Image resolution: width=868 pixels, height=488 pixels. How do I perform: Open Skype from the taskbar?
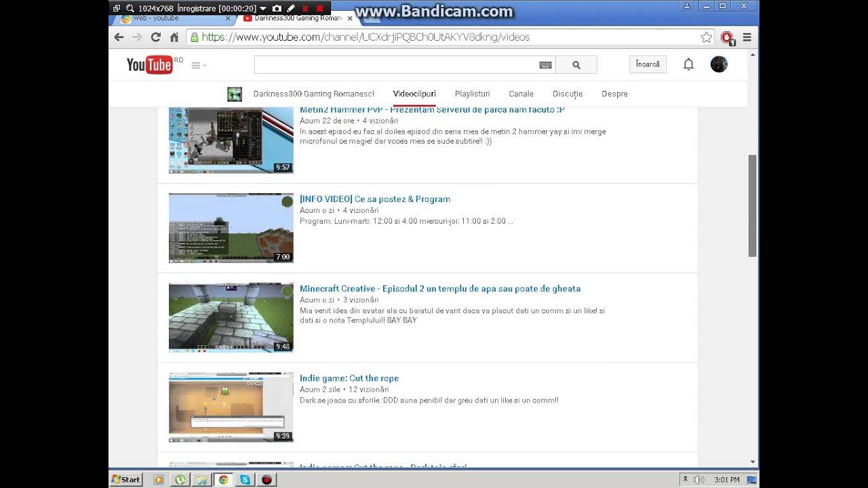click(x=245, y=479)
